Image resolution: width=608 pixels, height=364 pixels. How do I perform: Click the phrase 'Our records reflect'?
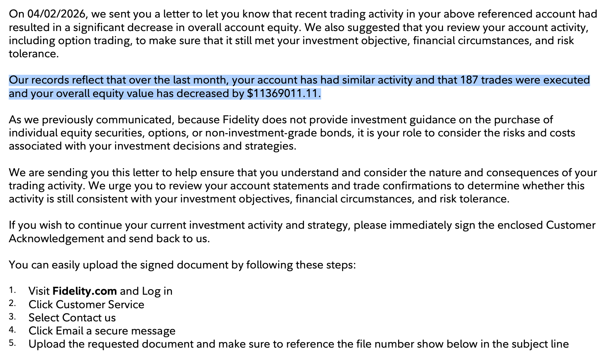pos(57,80)
